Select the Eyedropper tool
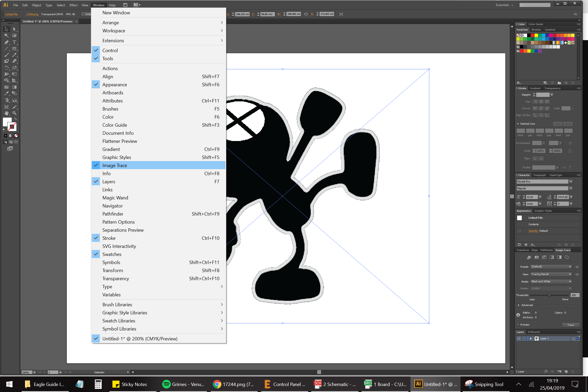588x392 pixels. (x=7, y=93)
